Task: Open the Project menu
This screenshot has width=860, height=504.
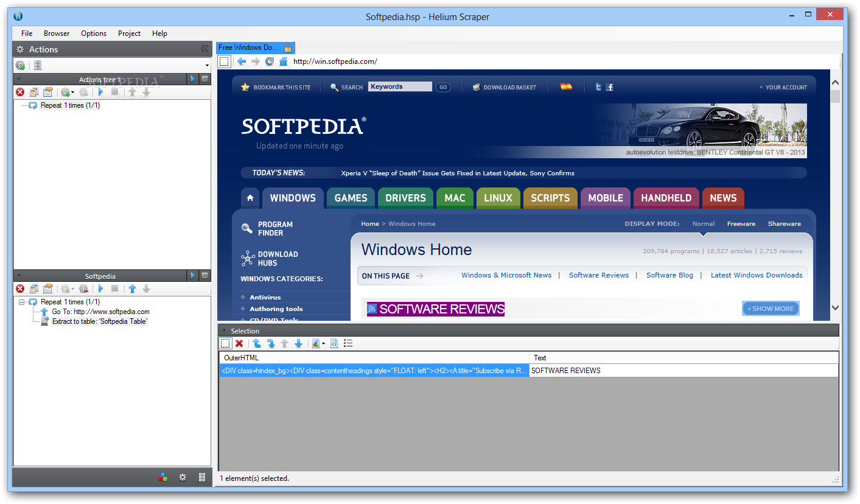Action: [x=129, y=33]
